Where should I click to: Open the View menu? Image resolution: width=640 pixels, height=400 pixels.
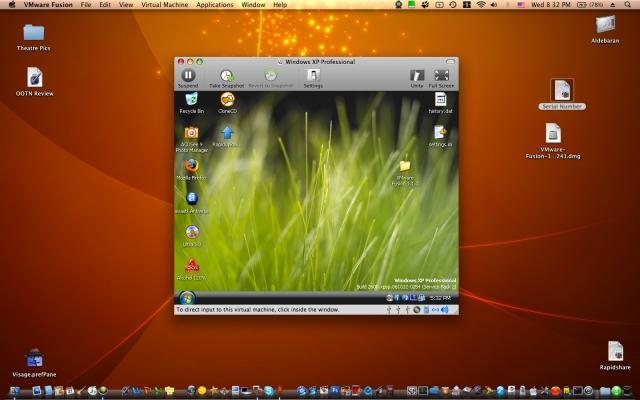[x=126, y=5]
